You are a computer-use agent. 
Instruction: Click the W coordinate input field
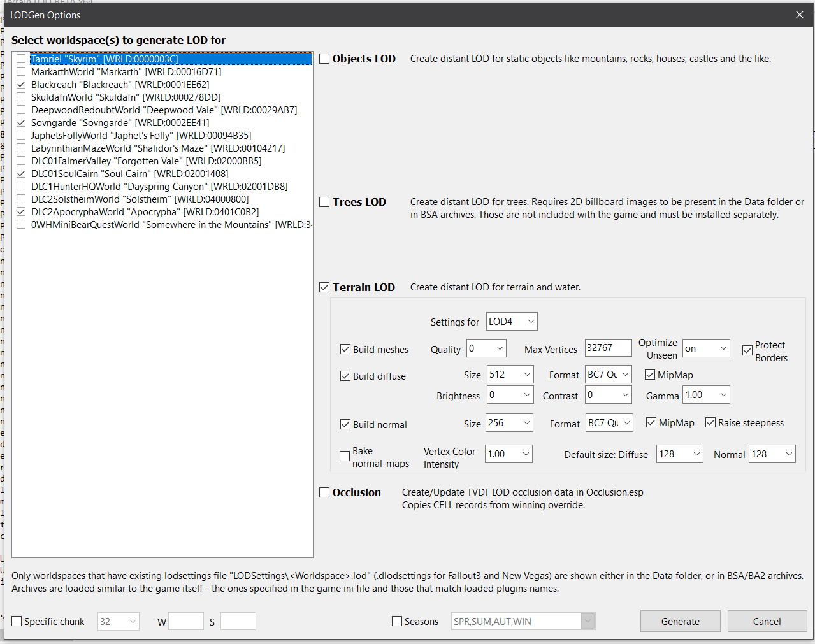pos(186,621)
